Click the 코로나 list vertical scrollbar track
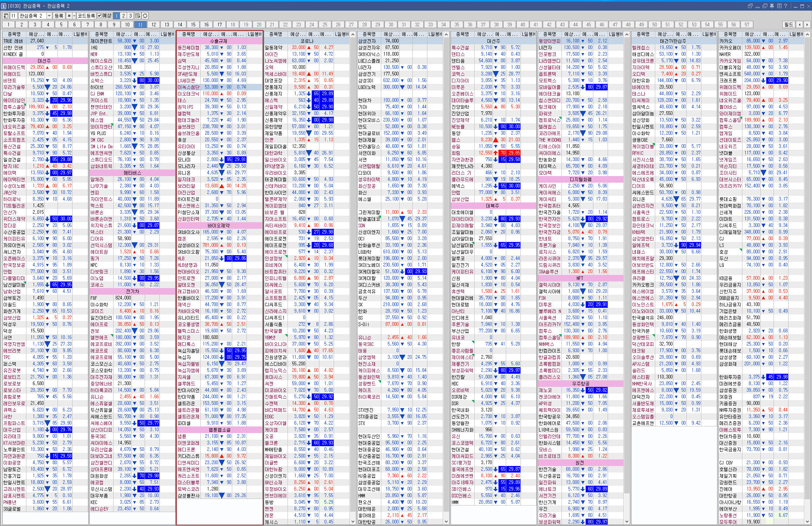This screenshot has height=526, width=812. pos(353,278)
